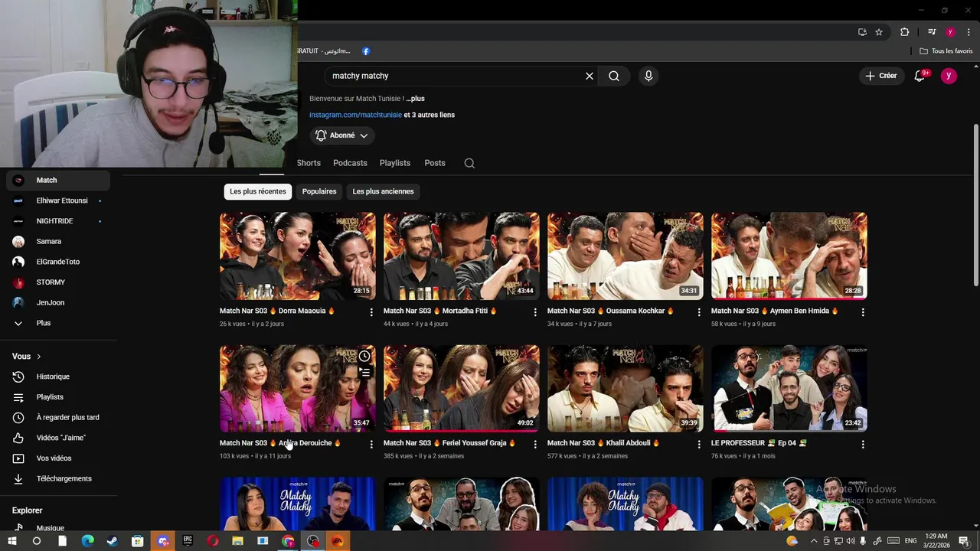Open Tous les favoris bookmarks folder
This screenshot has width=980, height=551.
point(946,51)
